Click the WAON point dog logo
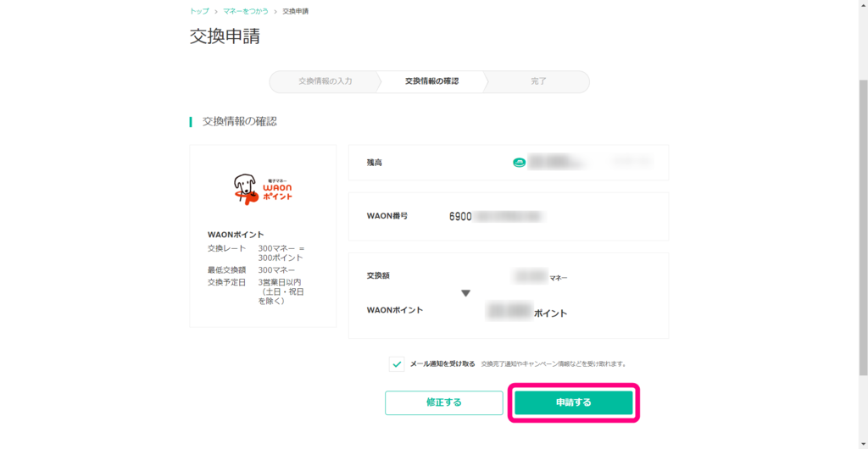Image resolution: width=868 pixels, height=449 pixels. point(263,189)
